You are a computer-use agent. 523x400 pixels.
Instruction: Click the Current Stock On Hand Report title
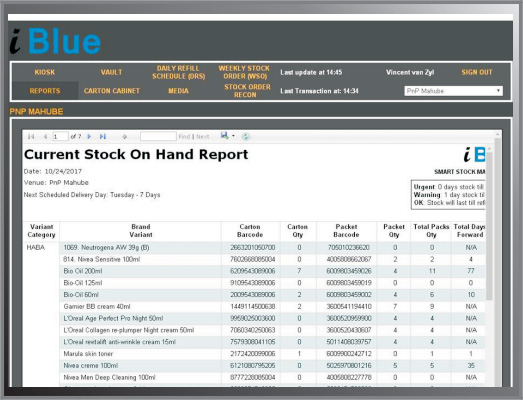136,154
